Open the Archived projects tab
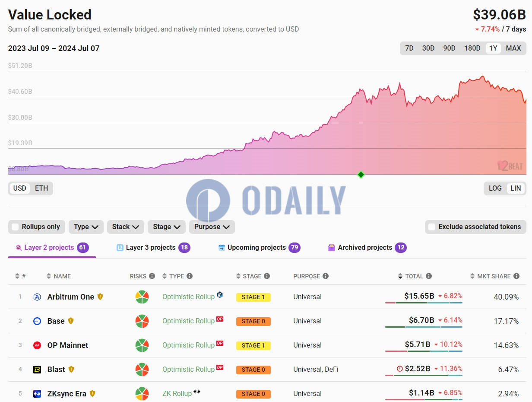Screen dimensions: 532x402 (x=367, y=248)
